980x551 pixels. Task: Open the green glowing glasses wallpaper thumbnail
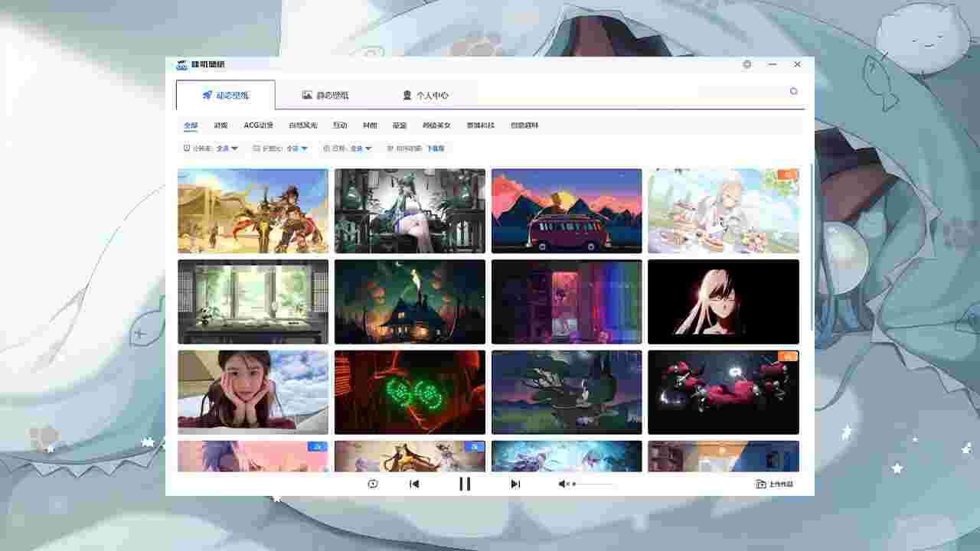[410, 392]
